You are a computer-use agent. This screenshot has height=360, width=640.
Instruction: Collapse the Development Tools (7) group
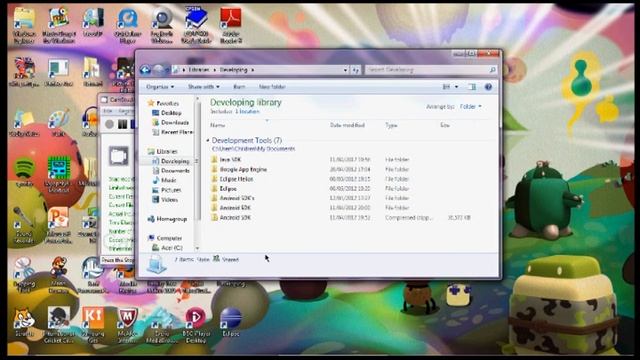(x=208, y=140)
